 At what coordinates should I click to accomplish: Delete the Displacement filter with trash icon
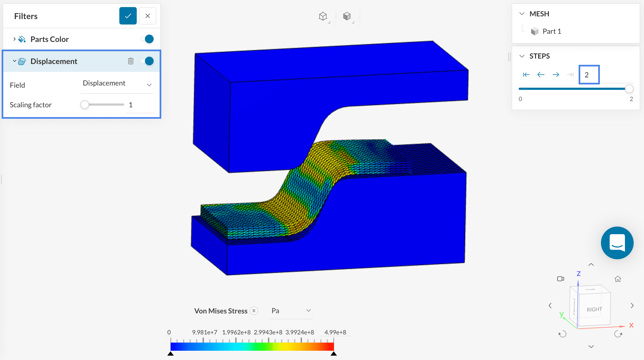point(131,61)
